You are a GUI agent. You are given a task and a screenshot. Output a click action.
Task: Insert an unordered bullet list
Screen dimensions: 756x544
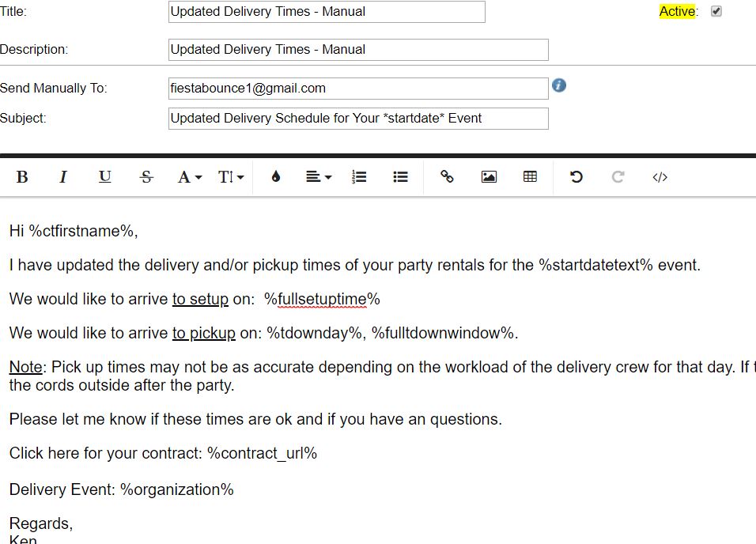coord(401,177)
